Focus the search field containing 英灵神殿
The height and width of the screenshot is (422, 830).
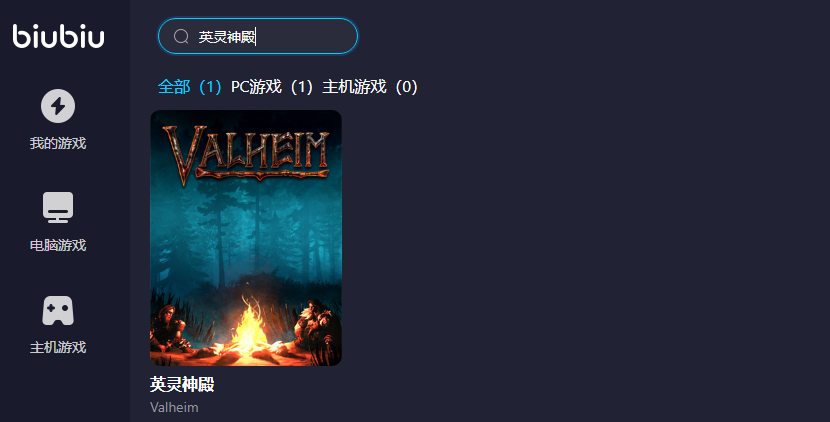click(258, 36)
